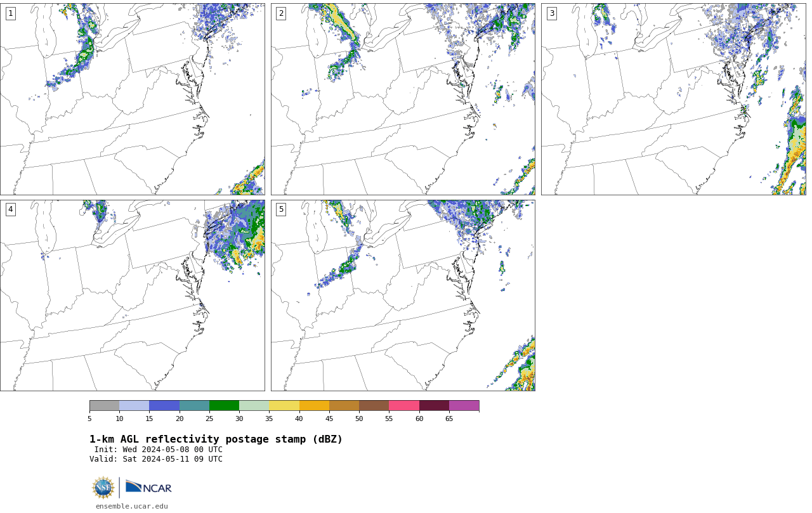Click the yellow 35-40 dBZ swatch

pos(284,406)
